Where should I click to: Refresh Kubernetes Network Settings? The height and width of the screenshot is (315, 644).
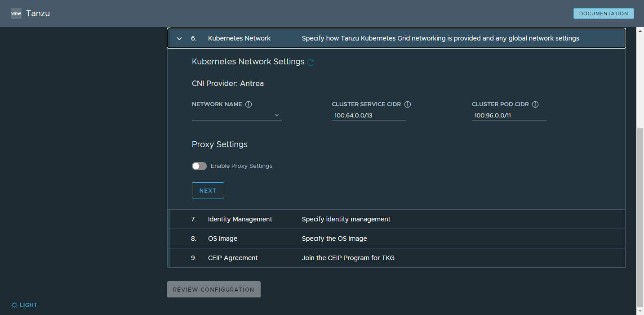point(311,63)
